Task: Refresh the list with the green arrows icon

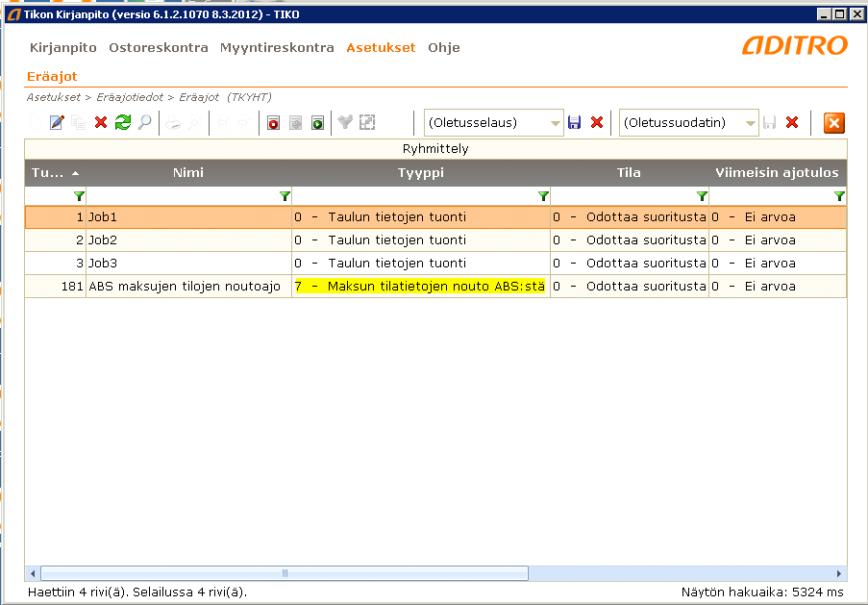Action: pyautogui.click(x=123, y=122)
